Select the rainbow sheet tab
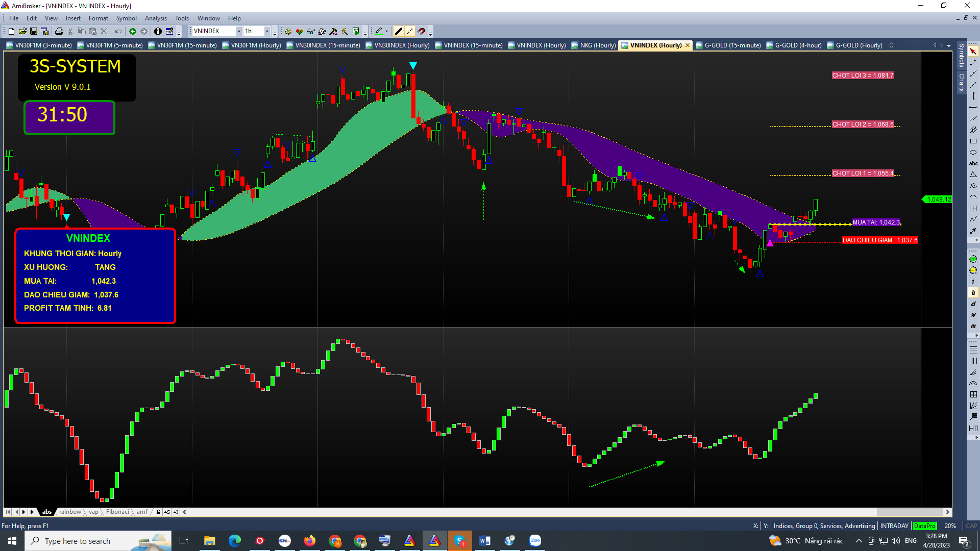The height and width of the screenshot is (551, 980). click(x=70, y=512)
